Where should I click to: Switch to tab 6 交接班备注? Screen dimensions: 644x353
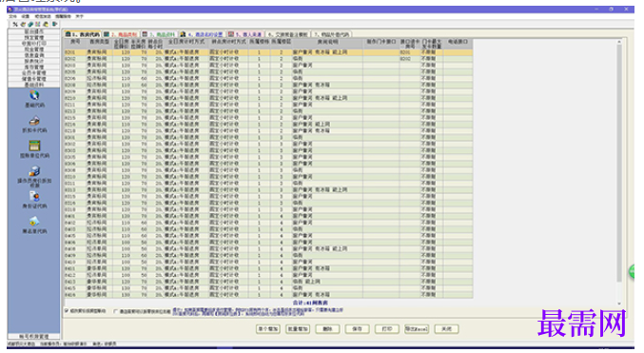click(288, 34)
